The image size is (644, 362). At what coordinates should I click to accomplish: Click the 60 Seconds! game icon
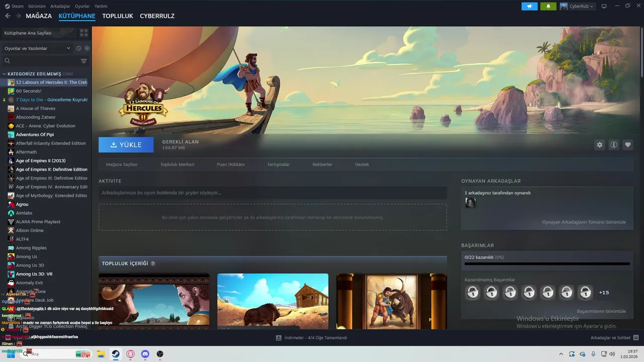click(x=11, y=91)
